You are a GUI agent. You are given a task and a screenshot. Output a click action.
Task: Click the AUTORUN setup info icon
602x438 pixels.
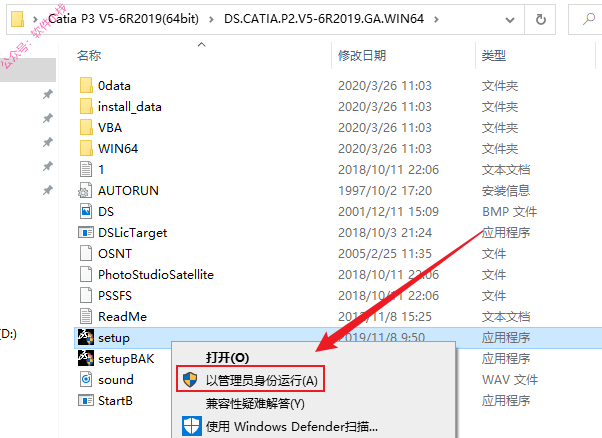click(x=85, y=190)
